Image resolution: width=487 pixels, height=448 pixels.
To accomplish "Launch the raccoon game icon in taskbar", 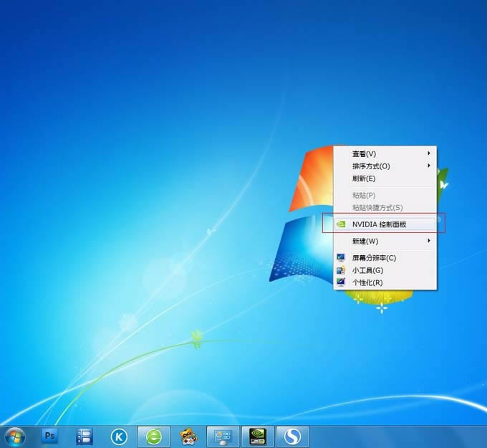I will [188, 437].
